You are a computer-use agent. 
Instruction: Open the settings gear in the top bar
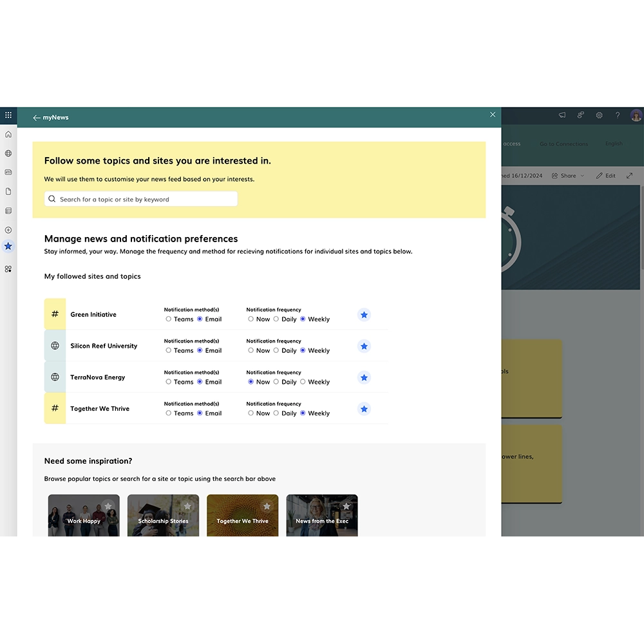click(599, 115)
